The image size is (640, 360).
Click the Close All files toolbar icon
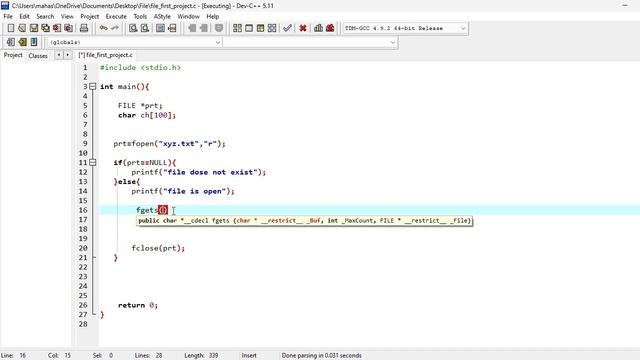69,28
